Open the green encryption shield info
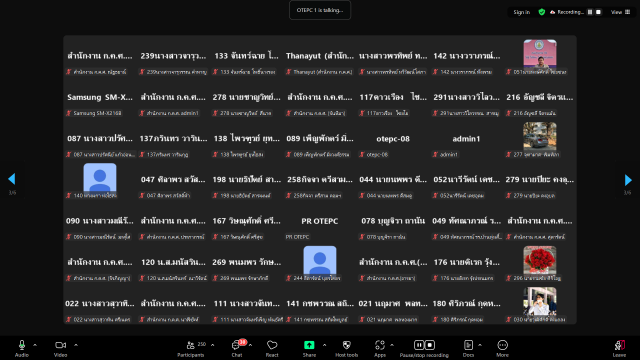This screenshot has width=640, height=360. click(542, 12)
